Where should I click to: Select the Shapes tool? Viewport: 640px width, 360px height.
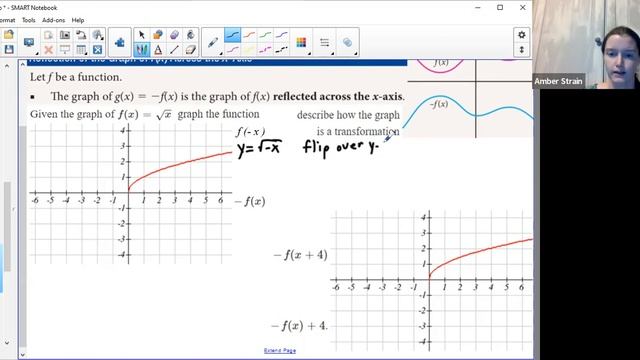tap(158, 35)
